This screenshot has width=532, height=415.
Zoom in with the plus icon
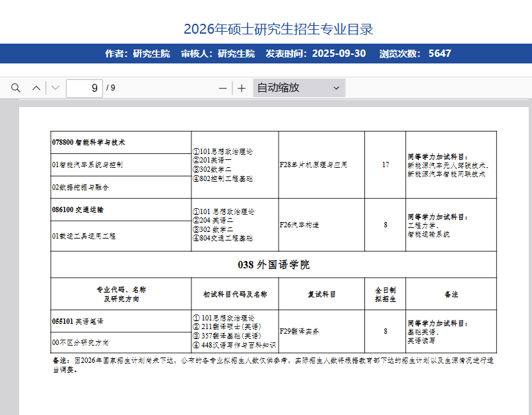[242, 88]
